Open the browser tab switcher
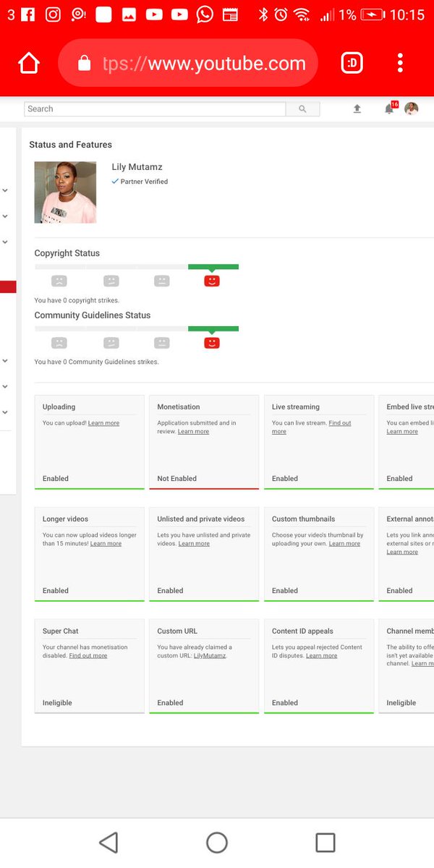The width and height of the screenshot is (434, 868). tap(352, 64)
